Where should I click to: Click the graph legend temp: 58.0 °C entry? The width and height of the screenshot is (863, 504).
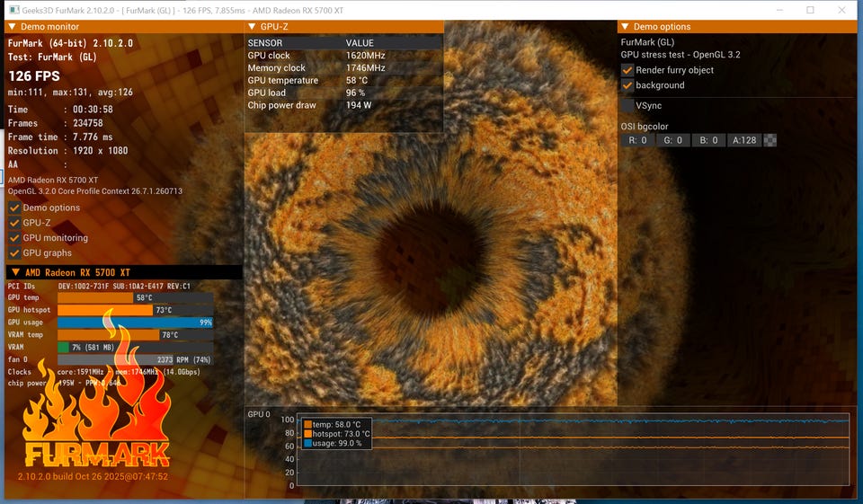click(333, 425)
